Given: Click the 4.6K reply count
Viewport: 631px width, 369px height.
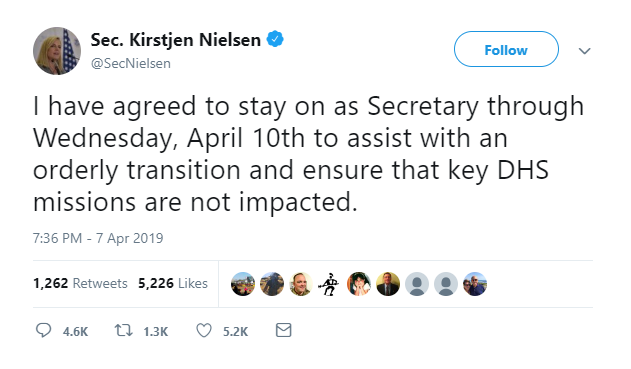Looking at the screenshot, I should (x=75, y=332).
